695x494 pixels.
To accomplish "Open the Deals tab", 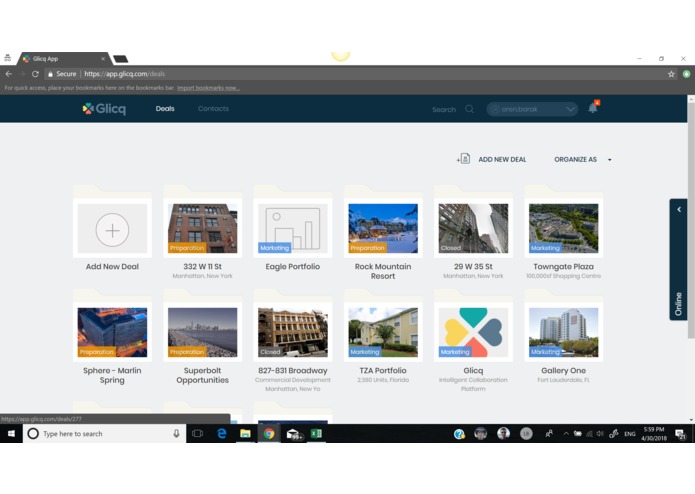I will 165,109.
